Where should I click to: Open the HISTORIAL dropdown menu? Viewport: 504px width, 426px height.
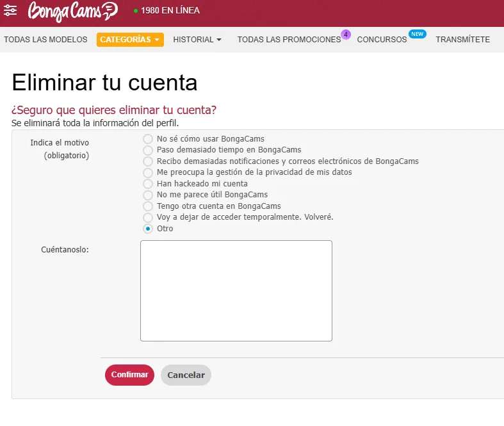[197, 40]
